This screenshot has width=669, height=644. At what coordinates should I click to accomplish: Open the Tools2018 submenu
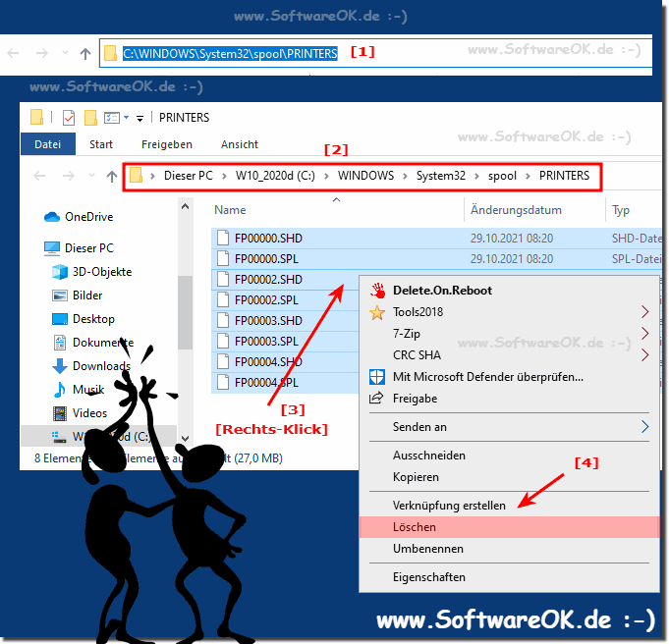[x=510, y=312]
